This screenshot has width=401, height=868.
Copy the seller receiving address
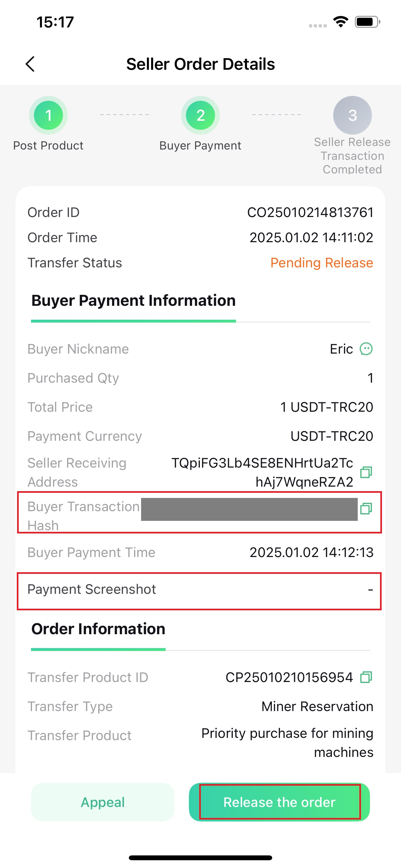366,472
